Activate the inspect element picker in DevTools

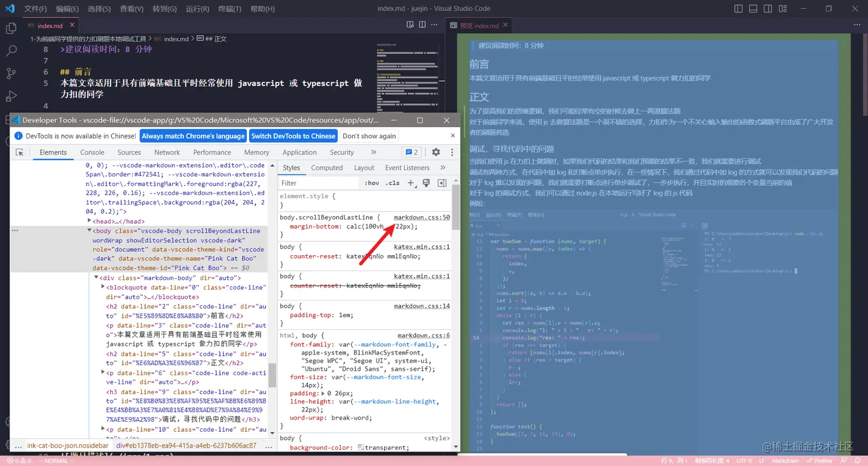18,152
